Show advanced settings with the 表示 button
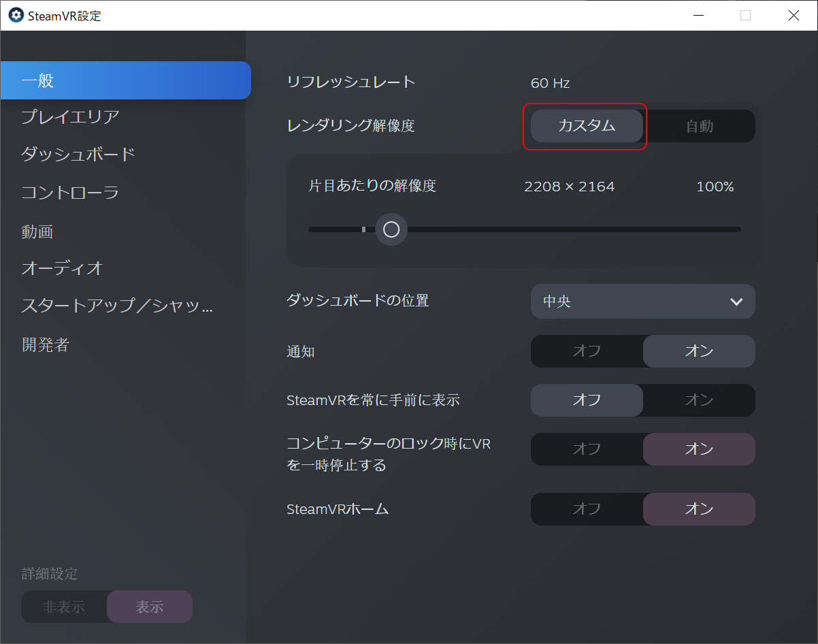The width and height of the screenshot is (818, 644). (149, 607)
